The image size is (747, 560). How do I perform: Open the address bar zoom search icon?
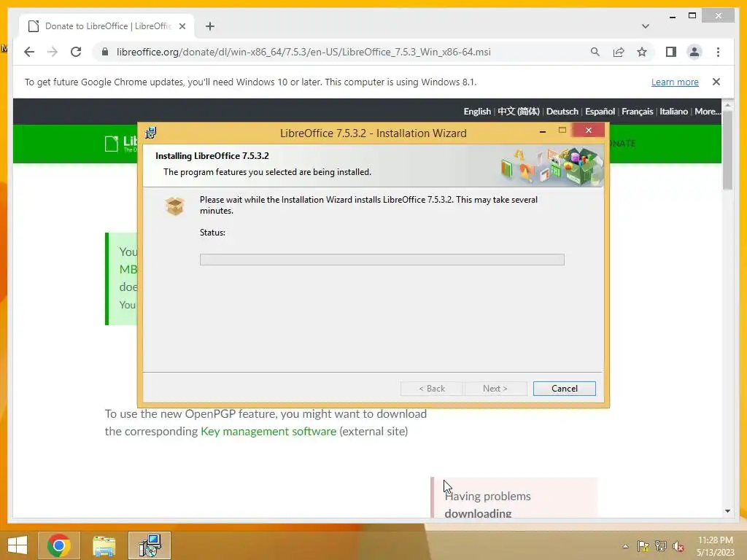tap(595, 52)
